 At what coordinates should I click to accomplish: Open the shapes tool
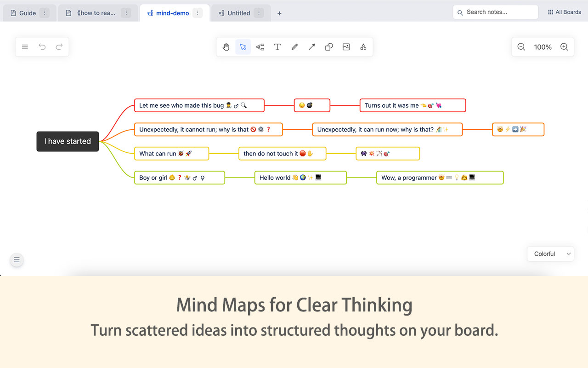click(329, 47)
